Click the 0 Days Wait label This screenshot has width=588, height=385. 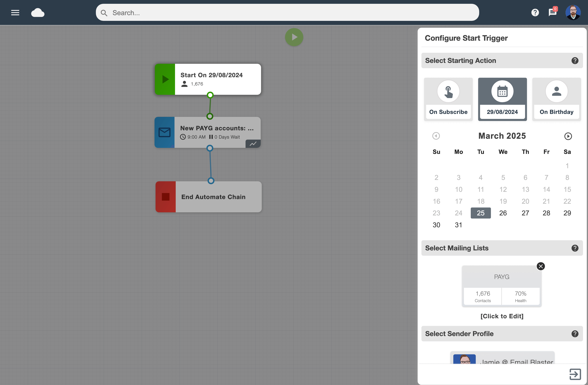[227, 137]
